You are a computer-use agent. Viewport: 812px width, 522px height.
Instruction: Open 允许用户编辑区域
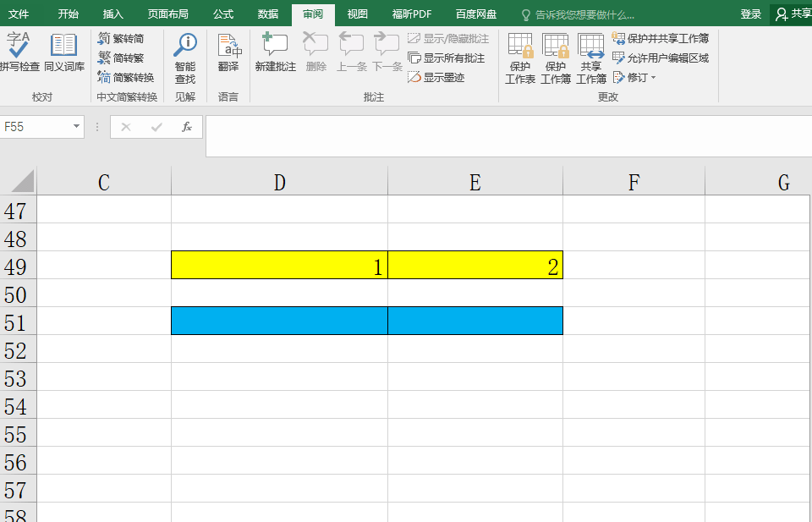661,58
